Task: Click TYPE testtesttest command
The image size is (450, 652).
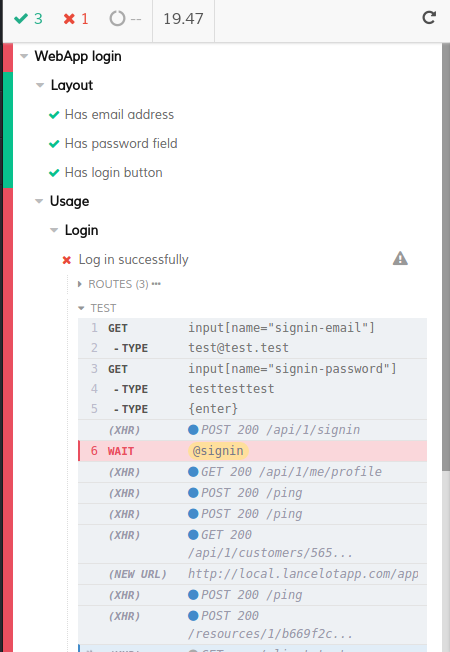Action: click(252, 389)
